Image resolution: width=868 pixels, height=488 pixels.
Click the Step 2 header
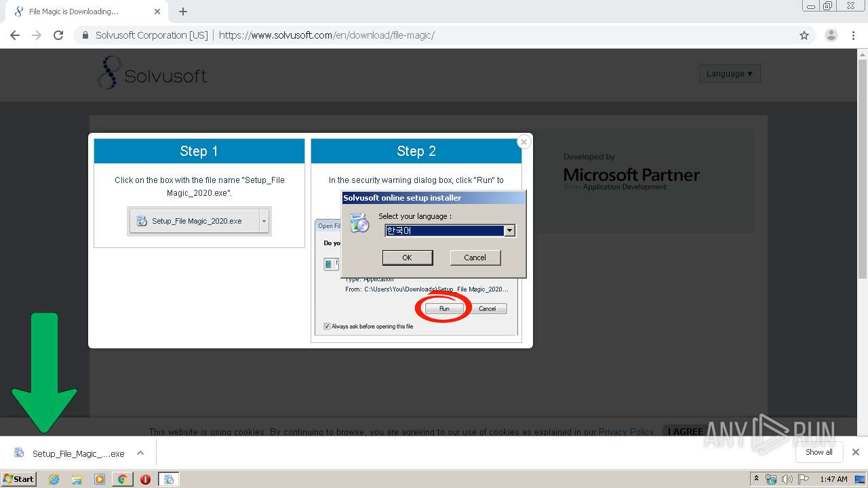(x=416, y=151)
